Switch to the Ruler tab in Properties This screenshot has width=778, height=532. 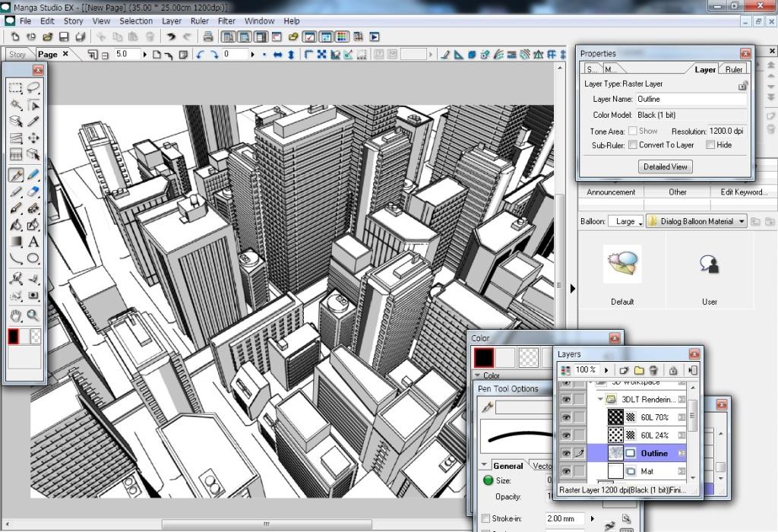coord(733,69)
